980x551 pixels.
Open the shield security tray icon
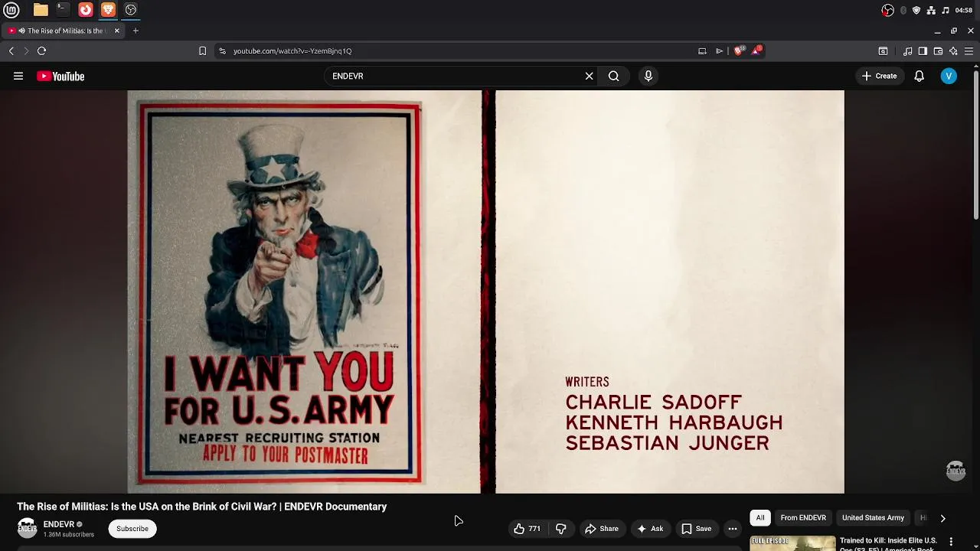tap(916, 10)
